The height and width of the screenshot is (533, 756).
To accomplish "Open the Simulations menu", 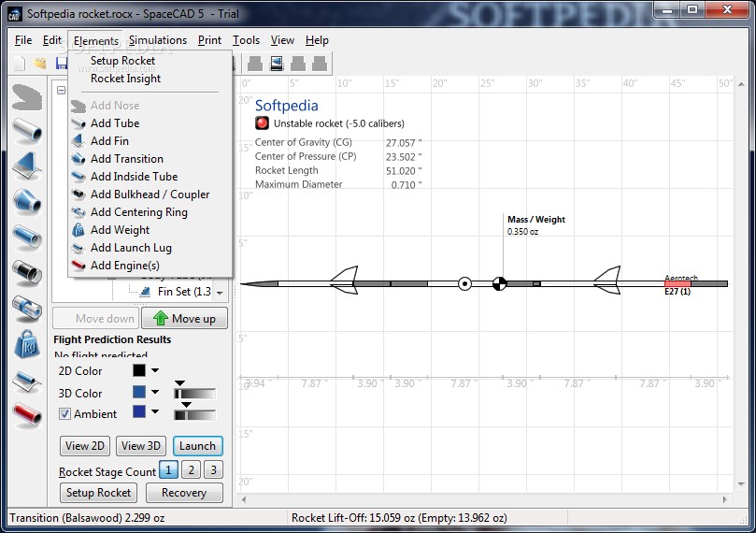I will click(158, 40).
